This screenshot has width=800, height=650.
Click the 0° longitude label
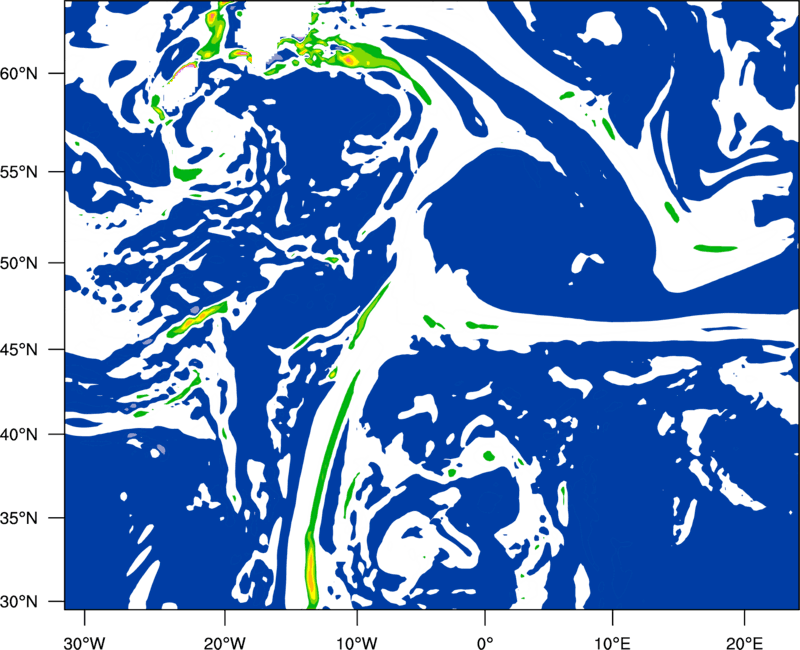pos(485,643)
